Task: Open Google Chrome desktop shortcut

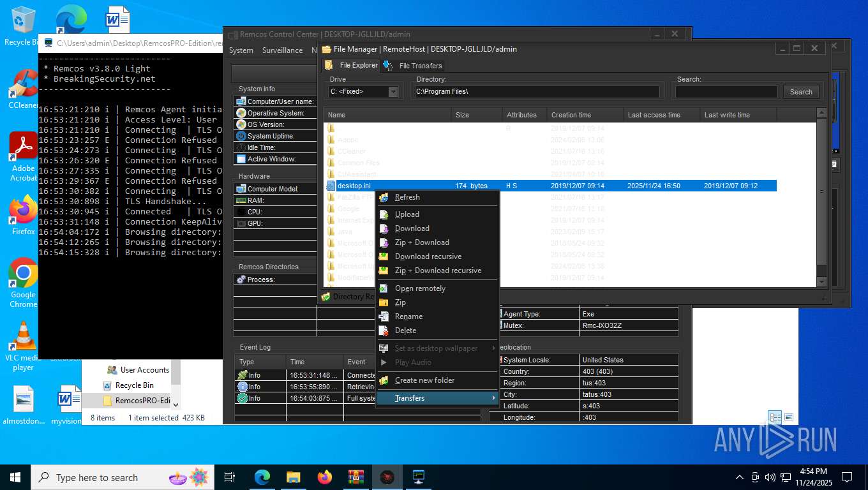Action: pos(23,283)
